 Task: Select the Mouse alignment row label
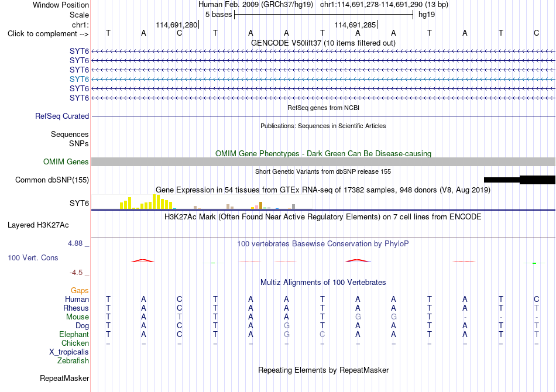(x=77, y=317)
